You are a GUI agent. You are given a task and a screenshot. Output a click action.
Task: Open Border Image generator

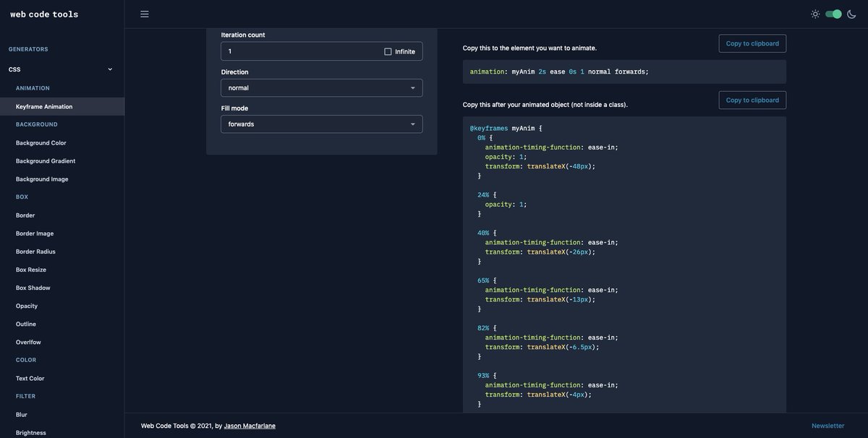(x=35, y=233)
